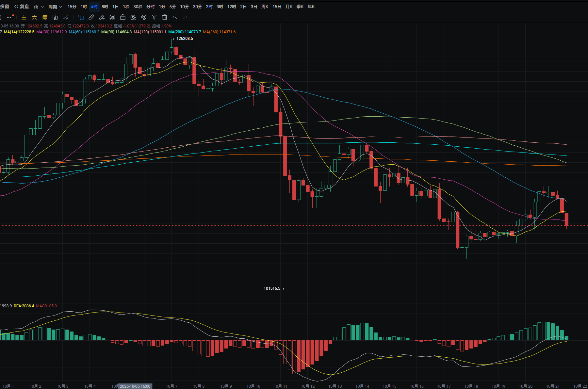Click the undo arrow icon
The image size is (588, 389).
[175, 17]
